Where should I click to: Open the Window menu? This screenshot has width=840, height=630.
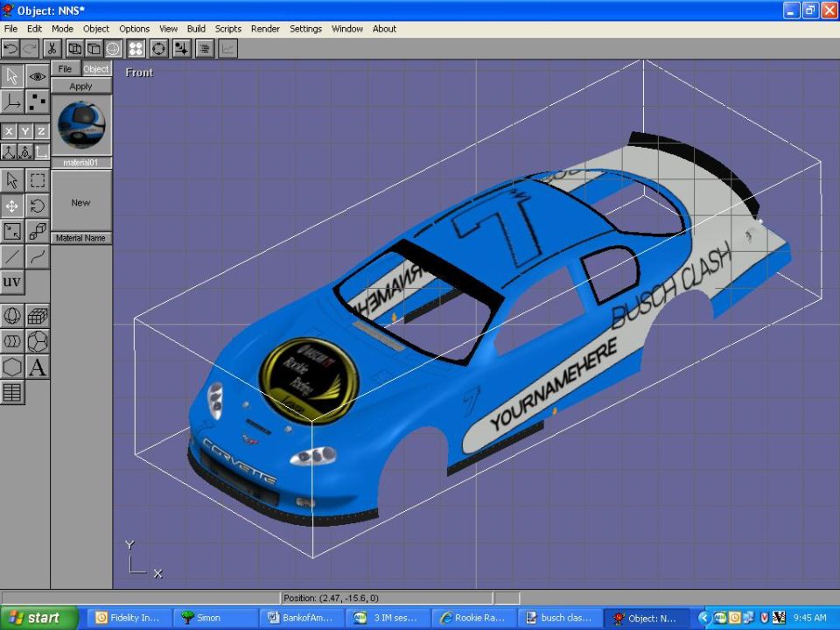pos(347,29)
